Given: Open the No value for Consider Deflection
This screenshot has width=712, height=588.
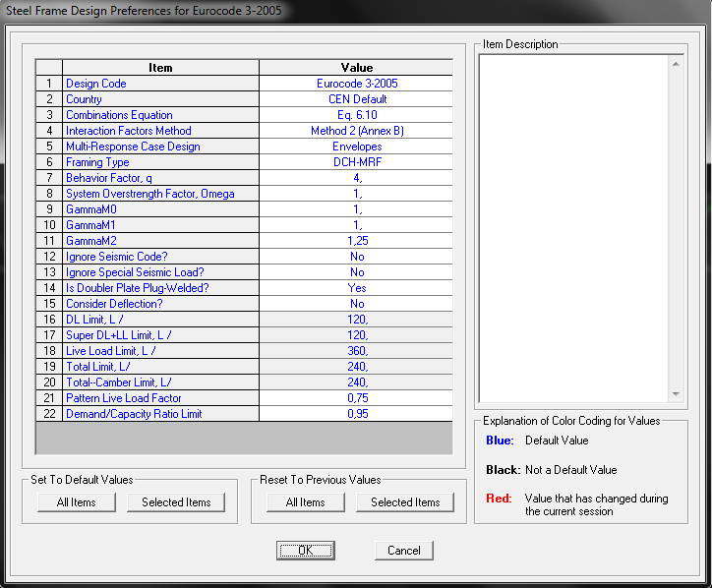Looking at the screenshot, I should (x=356, y=304).
